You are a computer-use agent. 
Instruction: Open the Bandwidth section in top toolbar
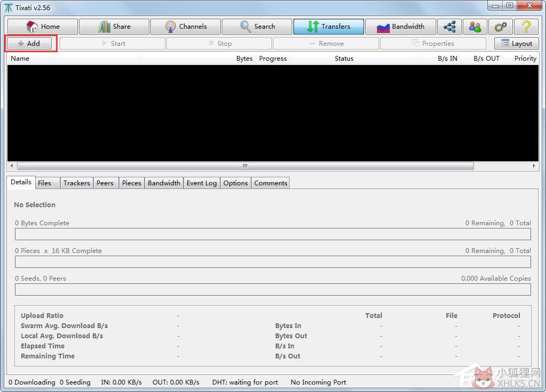pos(400,27)
